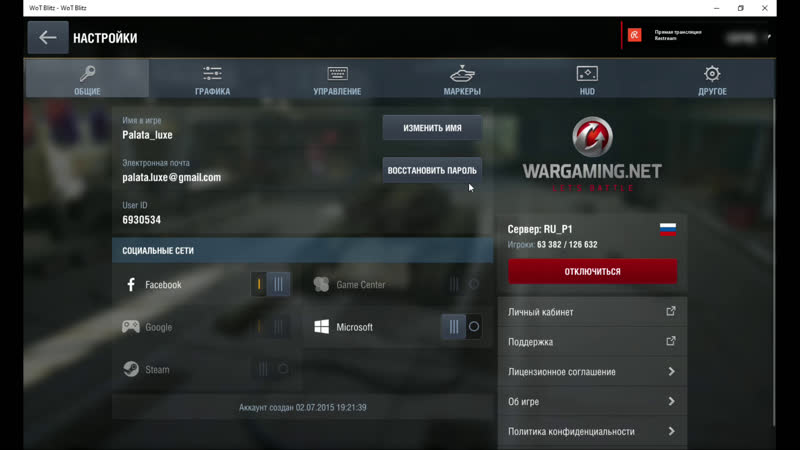The width and height of the screenshot is (800, 450).
Task: Click the Wargaming.net logo
Action: click(592, 154)
